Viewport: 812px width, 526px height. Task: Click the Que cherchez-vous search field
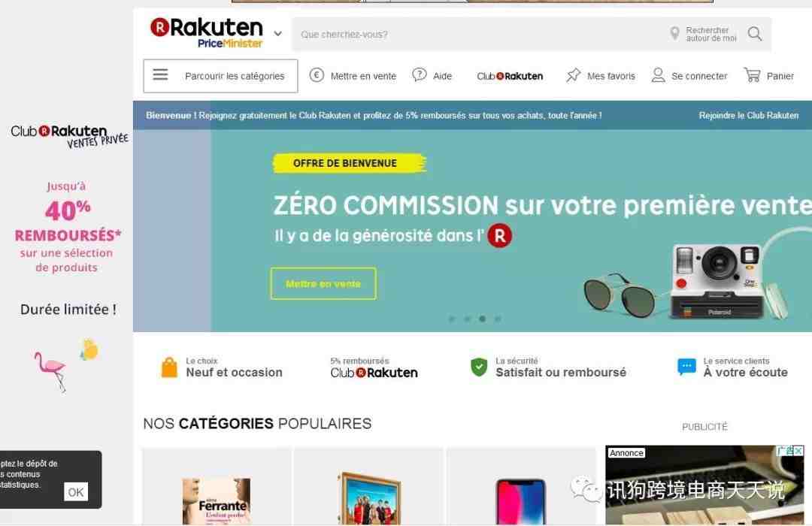pyautogui.click(x=479, y=34)
